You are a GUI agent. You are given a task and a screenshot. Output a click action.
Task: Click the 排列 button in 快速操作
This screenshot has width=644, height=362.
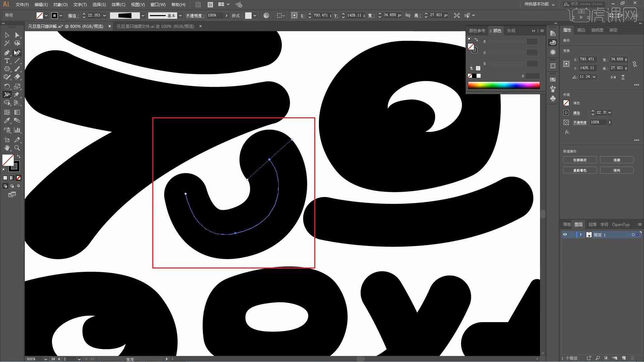click(x=617, y=170)
